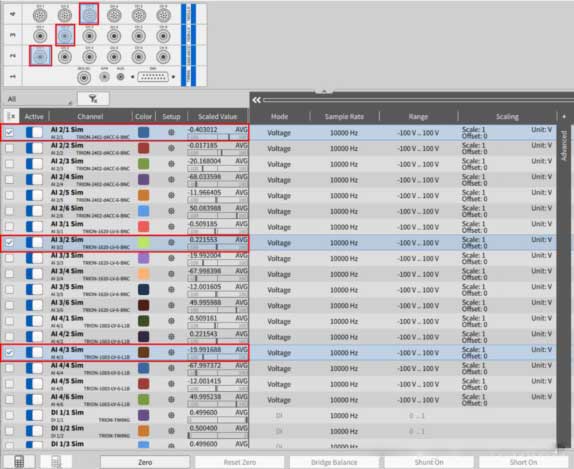
Task: Click the orange color swatch for AI 2/5
Action: [144, 195]
